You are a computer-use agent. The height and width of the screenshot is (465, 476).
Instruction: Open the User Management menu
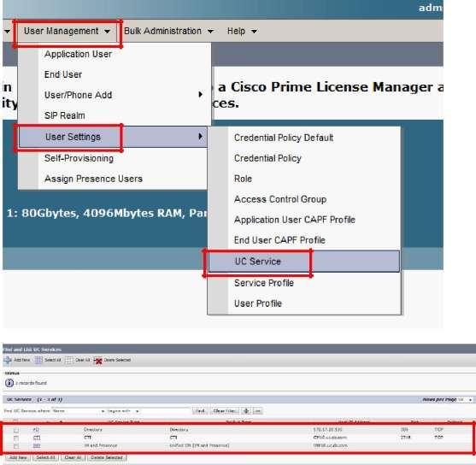click(x=67, y=31)
